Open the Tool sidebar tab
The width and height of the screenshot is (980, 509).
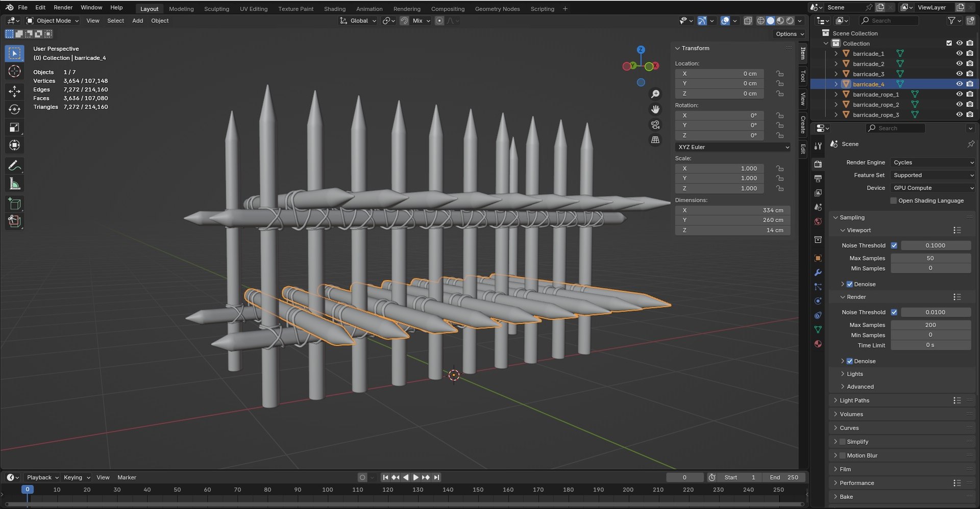[803, 77]
